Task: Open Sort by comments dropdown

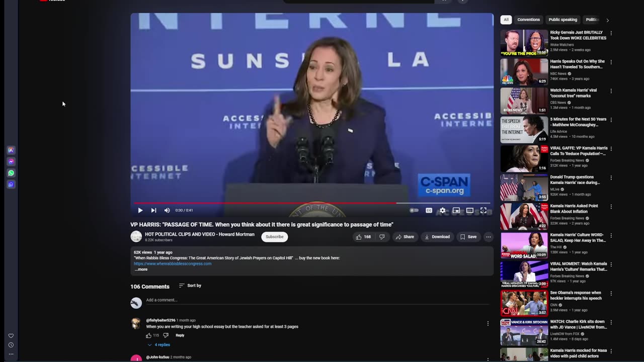Action: pos(190,286)
